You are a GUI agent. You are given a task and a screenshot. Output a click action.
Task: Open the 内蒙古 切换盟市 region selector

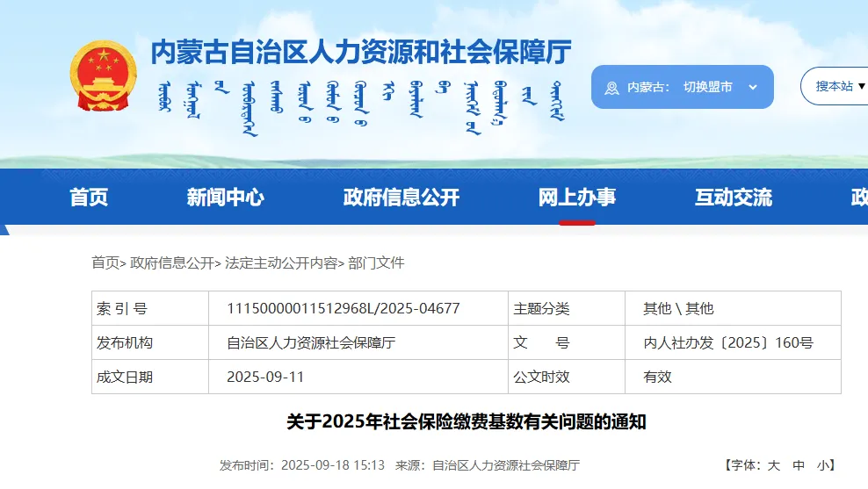pos(682,87)
